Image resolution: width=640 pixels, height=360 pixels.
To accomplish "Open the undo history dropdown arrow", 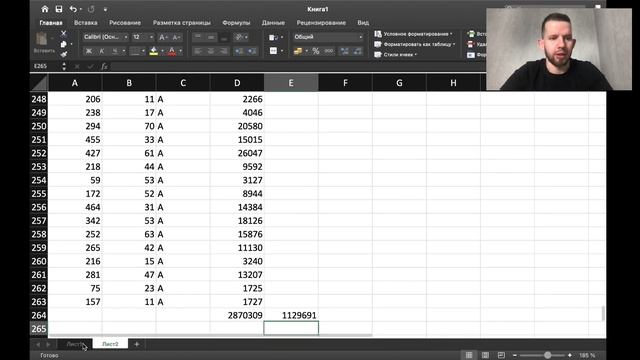I will click(81, 9).
